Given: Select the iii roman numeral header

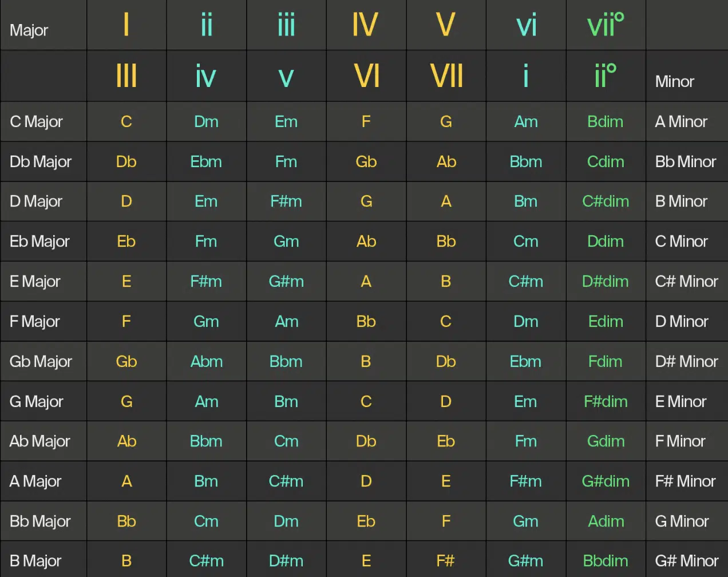Looking at the screenshot, I should [x=286, y=25].
